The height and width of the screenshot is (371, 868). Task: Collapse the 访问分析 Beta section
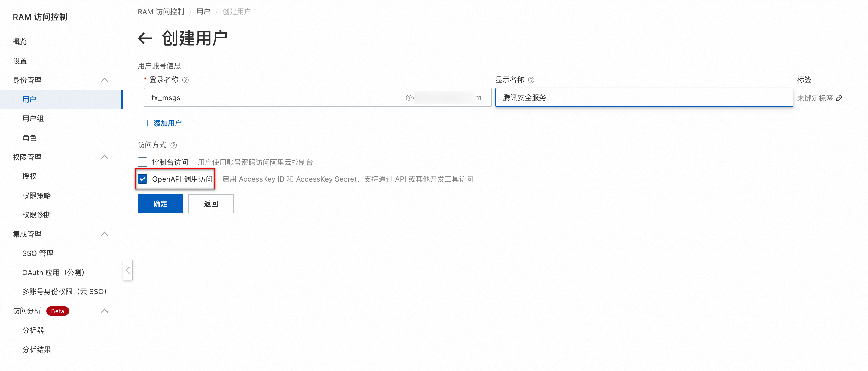[x=105, y=311]
